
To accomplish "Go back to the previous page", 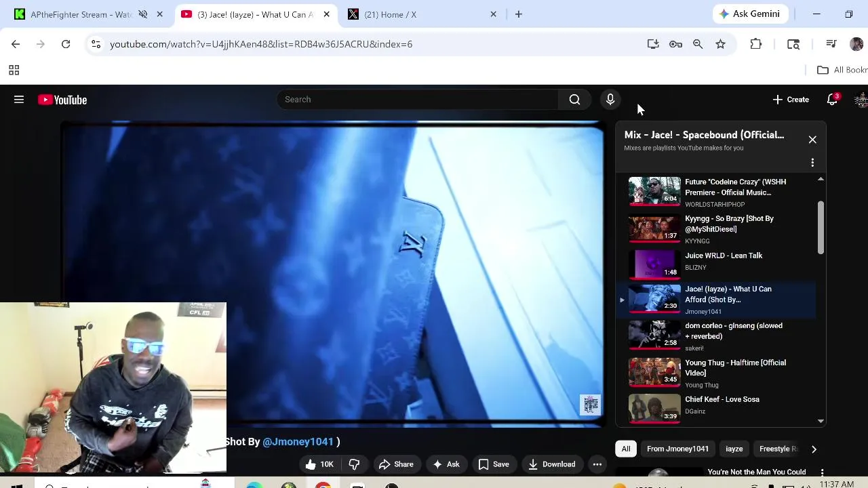I will tap(16, 44).
